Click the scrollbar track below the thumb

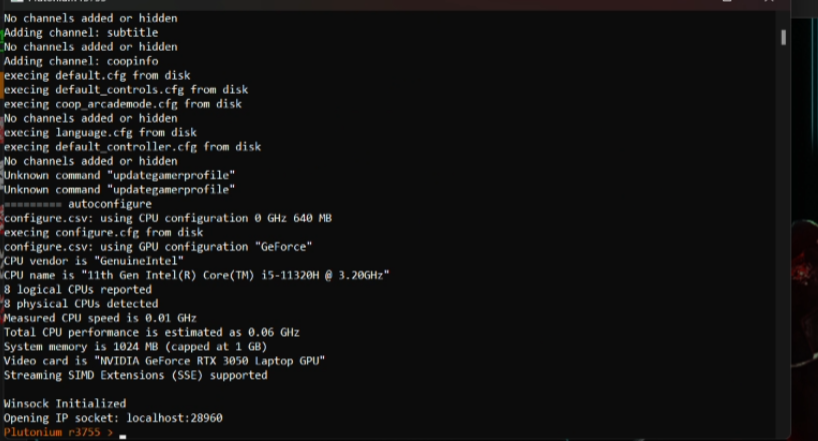pyautogui.click(x=783, y=235)
